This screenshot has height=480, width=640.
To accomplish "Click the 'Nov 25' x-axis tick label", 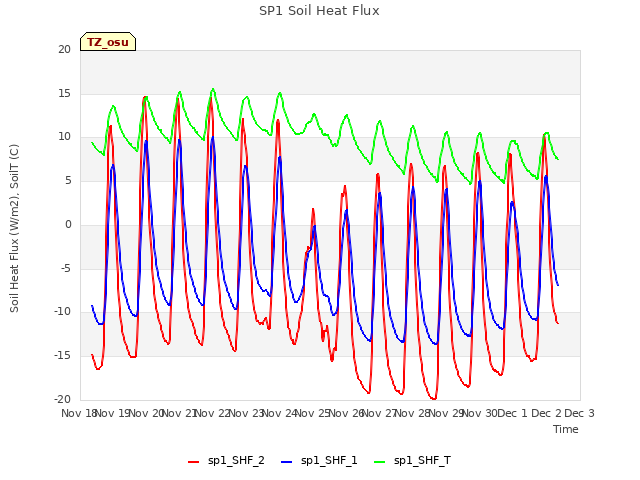I will coord(312,413).
